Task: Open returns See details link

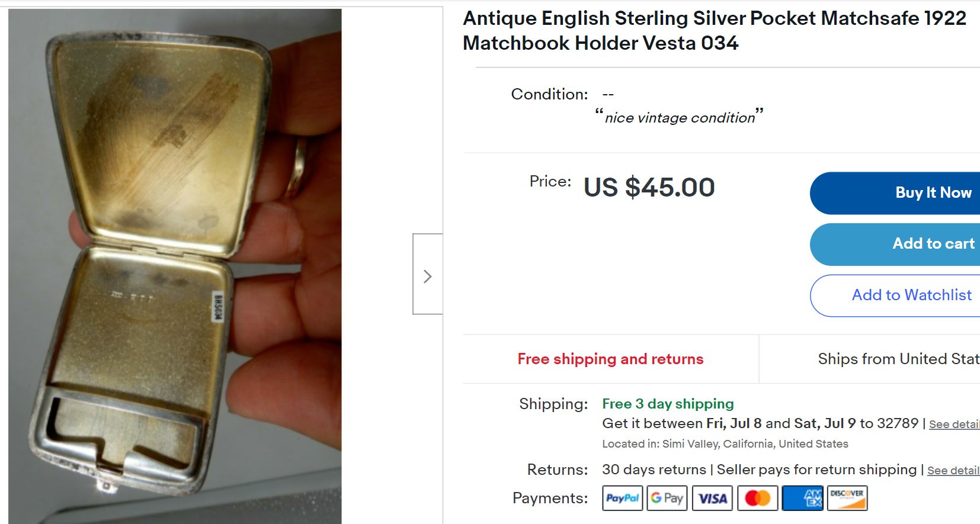Action: pos(953,471)
